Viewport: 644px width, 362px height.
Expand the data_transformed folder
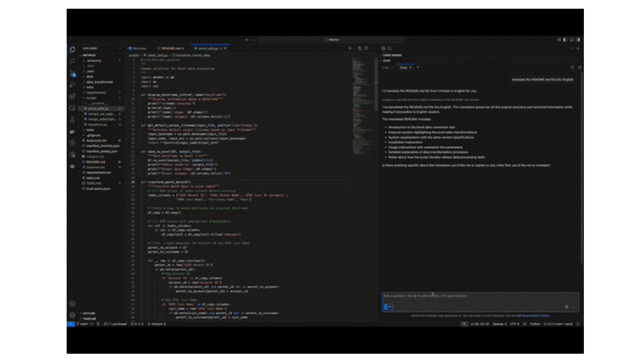[x=99, y=82]
